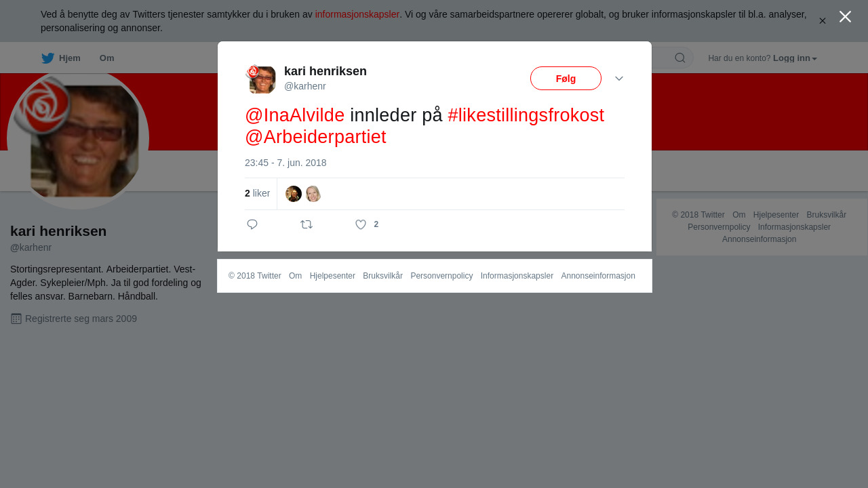Image resolution: width=868 pixels, height=488 pixels.
Task: Click the Twitter bird Hjem icon
Action: coord(47,58)
